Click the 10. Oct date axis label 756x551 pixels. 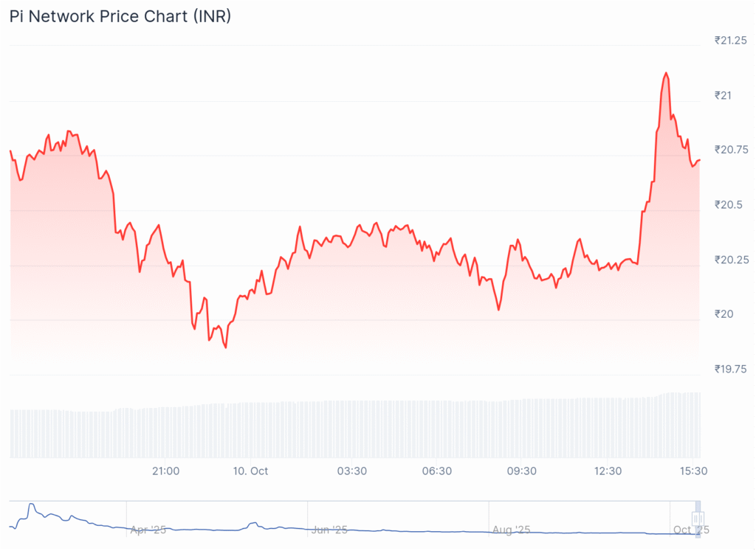pyautogui.click(x=250, y=471)
